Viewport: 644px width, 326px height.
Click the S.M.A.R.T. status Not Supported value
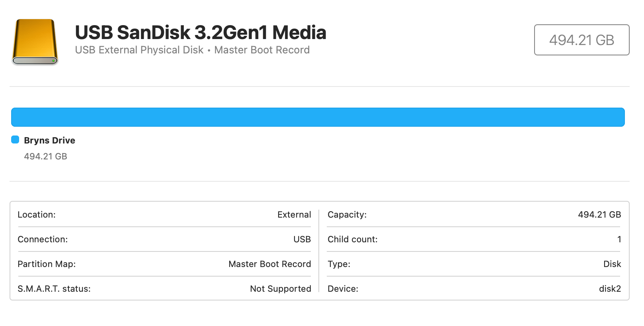[280, 289]
